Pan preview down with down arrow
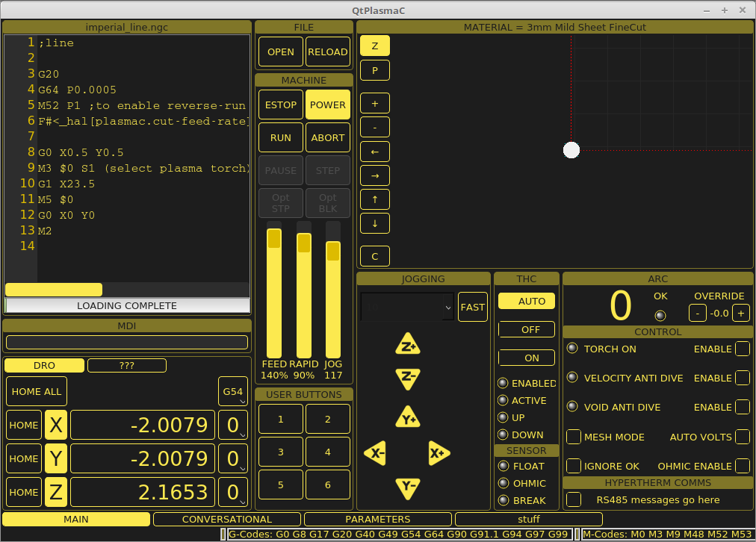Viewport: 756px width, 542px height. (374, 223)
